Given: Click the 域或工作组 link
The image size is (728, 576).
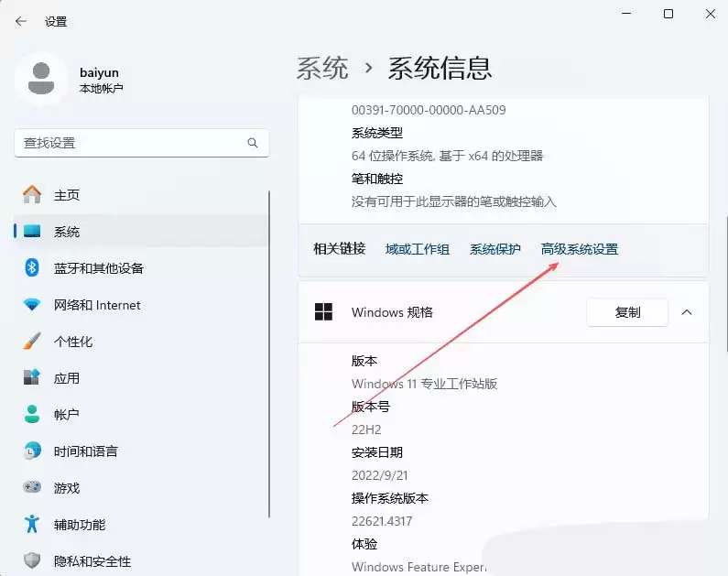Looking at the screenshot, I should [x=418, y=249].
